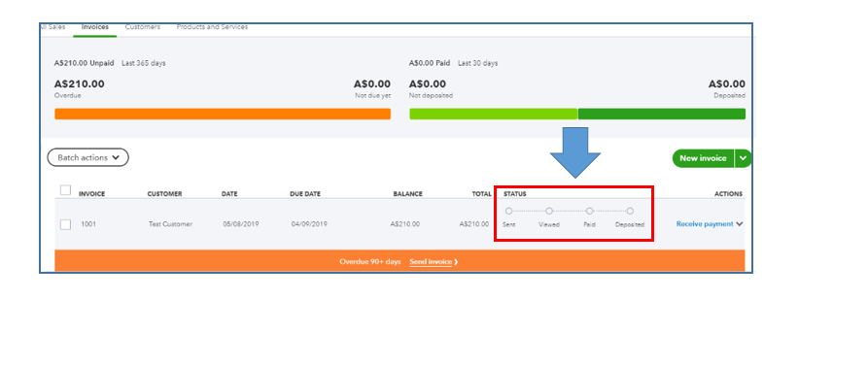
Task: Click the New invoice button
Action: click(x=703, y=158)
